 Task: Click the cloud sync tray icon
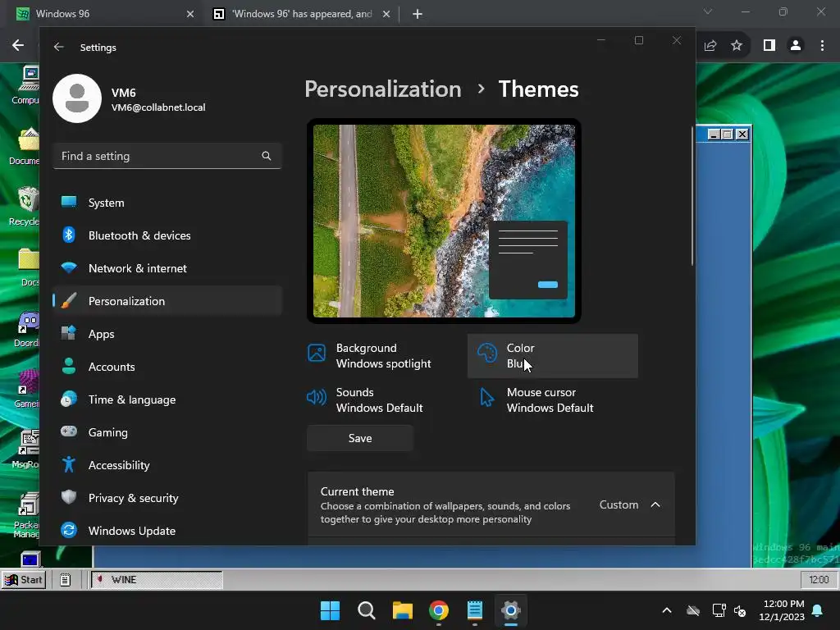[x=693, y=610]
